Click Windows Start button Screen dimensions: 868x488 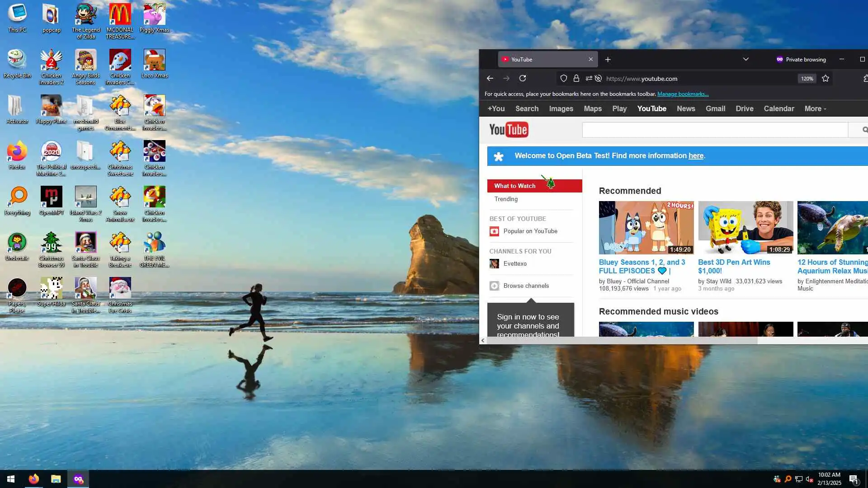[x=11, y=479]
